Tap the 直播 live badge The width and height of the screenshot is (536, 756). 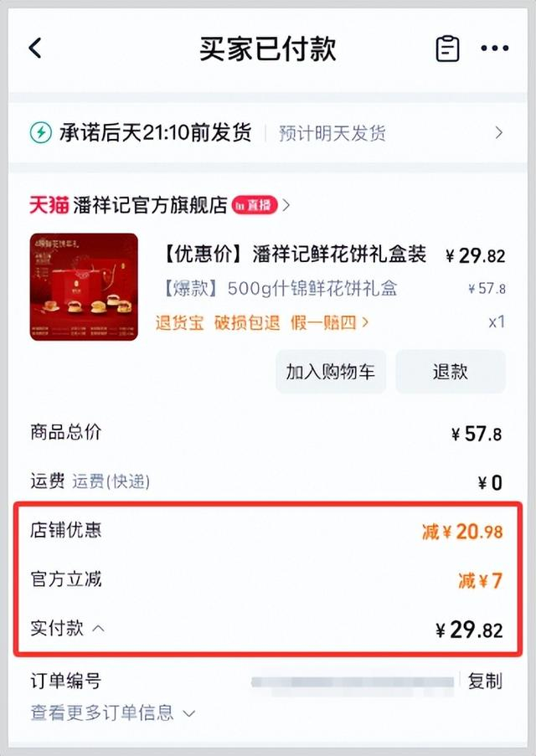pyautogui.click(x=255, y=205)
